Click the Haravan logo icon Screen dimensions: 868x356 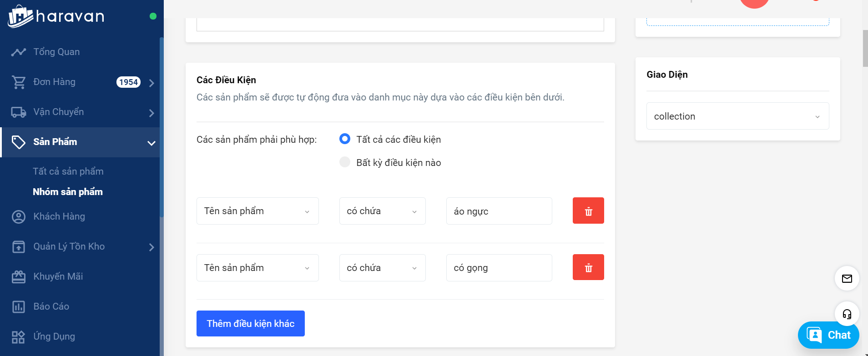point(20,16)
